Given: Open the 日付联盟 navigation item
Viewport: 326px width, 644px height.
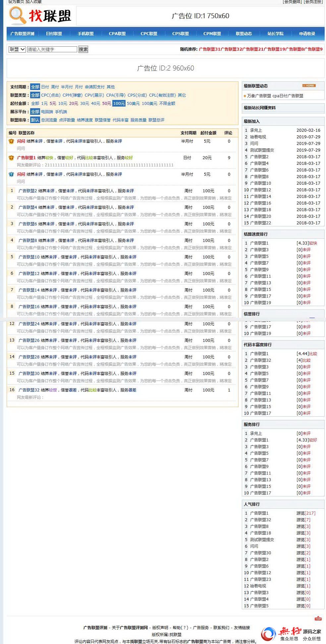Looking at the screenshot, I should point(54,34).
